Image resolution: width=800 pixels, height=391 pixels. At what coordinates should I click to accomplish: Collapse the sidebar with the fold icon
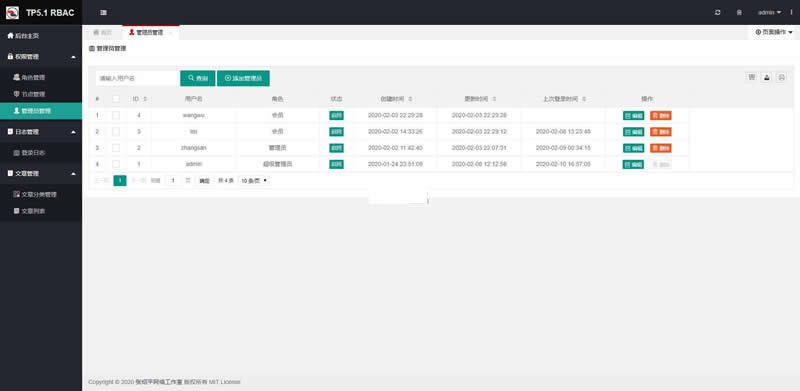click(104, 13)
